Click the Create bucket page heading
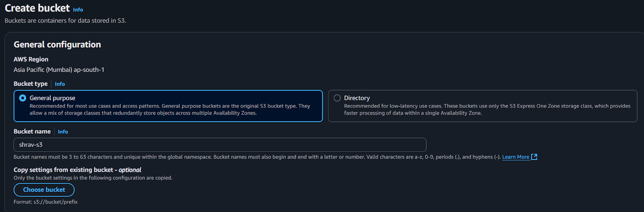 pos(37,8)
